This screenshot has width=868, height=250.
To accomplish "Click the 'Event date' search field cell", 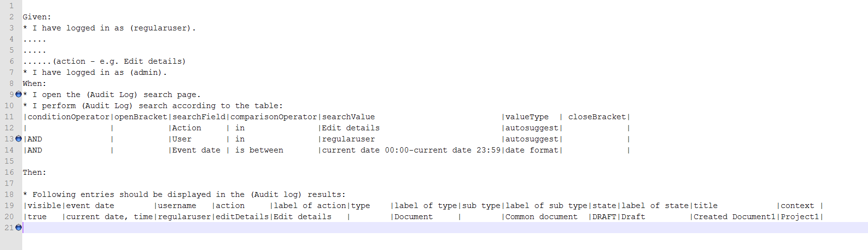I will [196, 150].
